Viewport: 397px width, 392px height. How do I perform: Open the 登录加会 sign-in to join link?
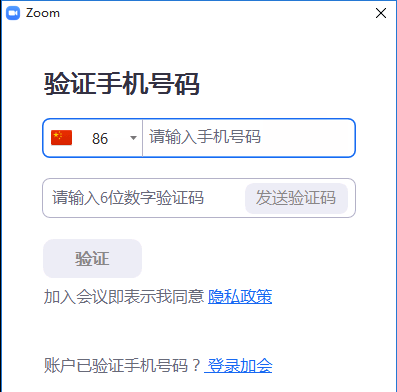(x=239, y=365)
